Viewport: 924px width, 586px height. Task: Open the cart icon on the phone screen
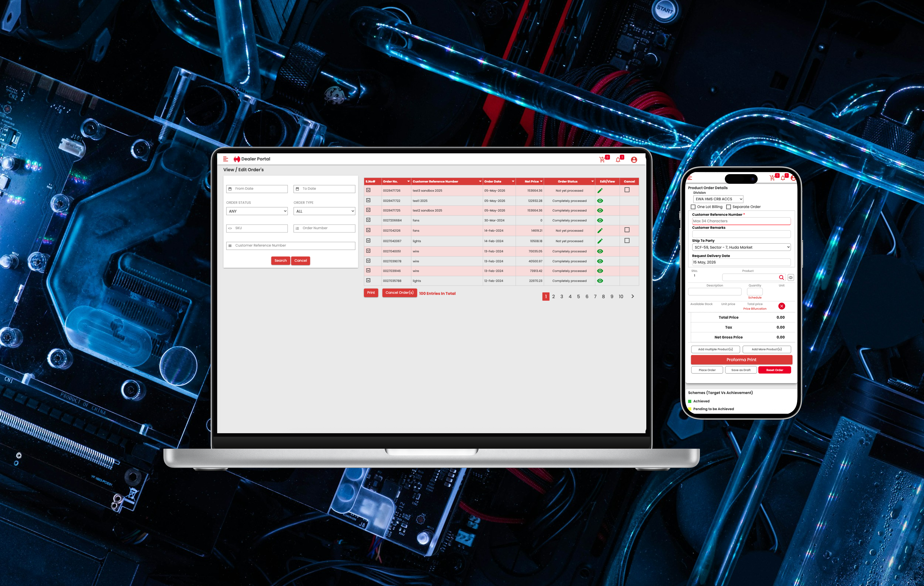(772, 178)
